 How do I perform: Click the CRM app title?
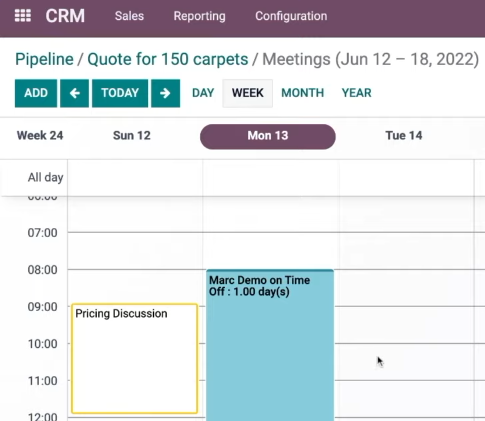[65, 16]
